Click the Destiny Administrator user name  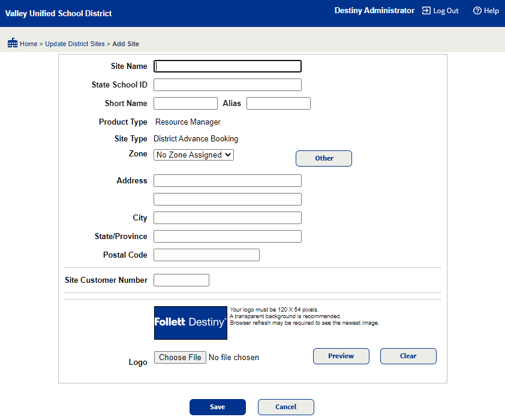(x=374, y=11)
